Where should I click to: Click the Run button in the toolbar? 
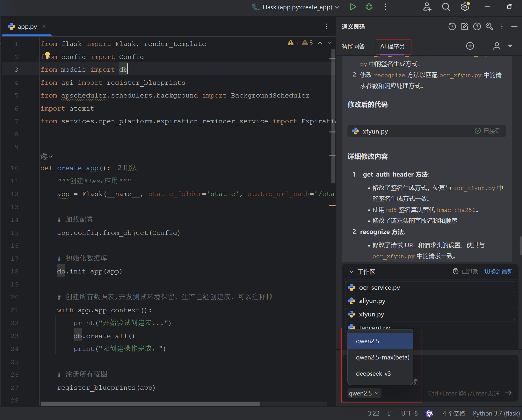[x=353, y=7]
